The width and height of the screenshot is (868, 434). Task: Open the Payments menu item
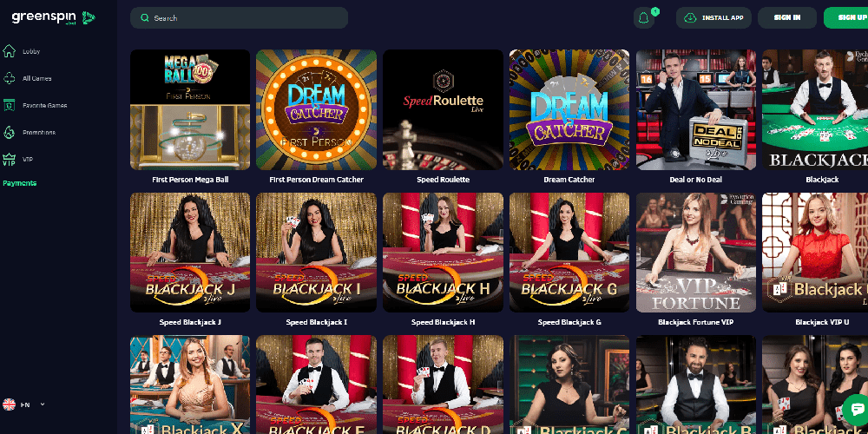(x=20, y=183)
